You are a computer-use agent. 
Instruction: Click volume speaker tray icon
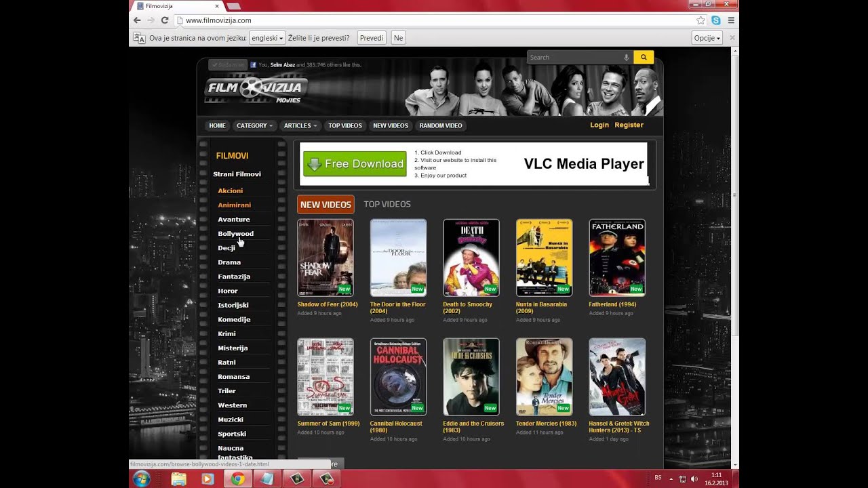click(694, 479)
